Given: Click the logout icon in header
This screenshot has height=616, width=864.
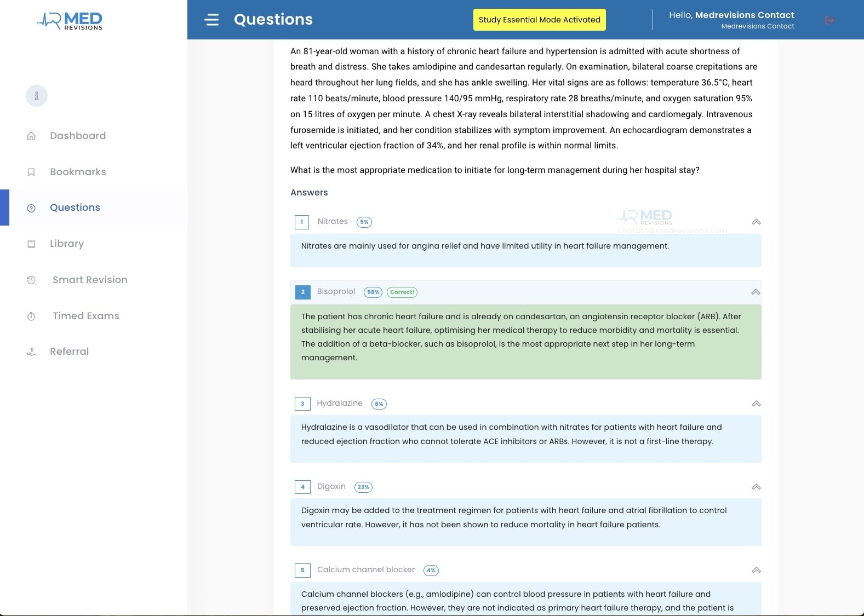Looking at the screenshot, I should [829, 20].
